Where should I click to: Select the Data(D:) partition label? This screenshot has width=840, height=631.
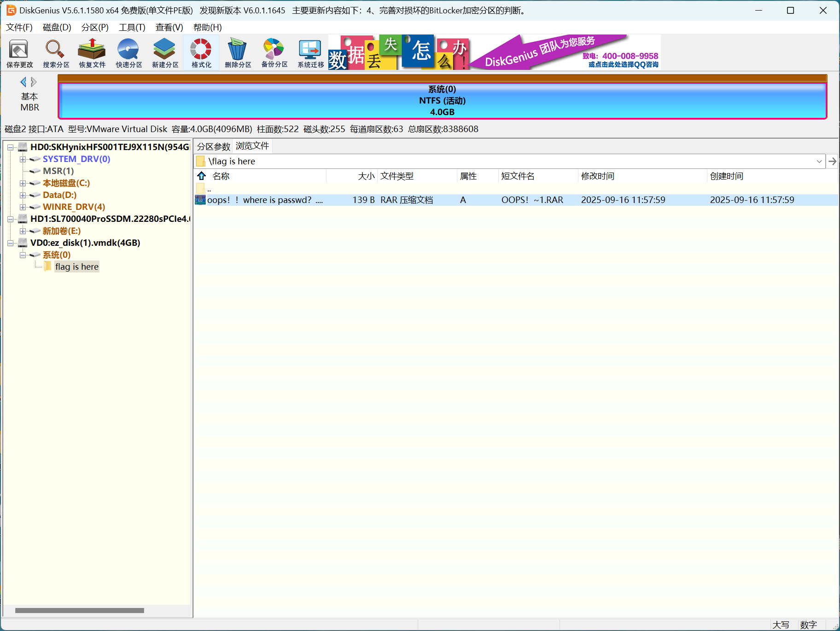tap(60, 195)
